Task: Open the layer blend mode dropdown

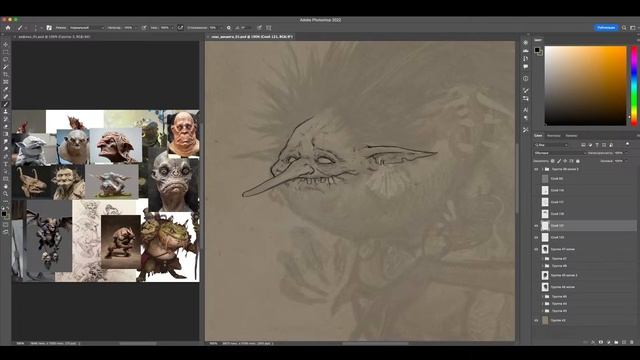Action: [560, 153]
